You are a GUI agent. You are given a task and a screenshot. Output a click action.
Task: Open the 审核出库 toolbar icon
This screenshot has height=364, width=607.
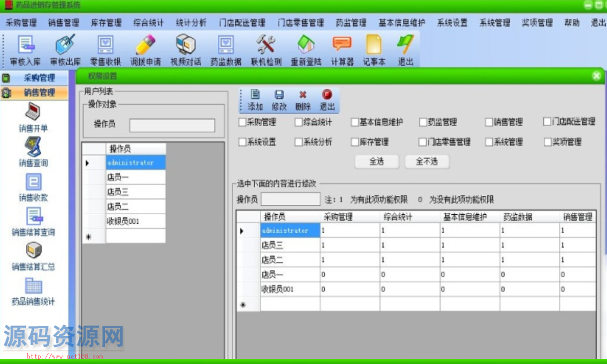click(x=65, y=50)
